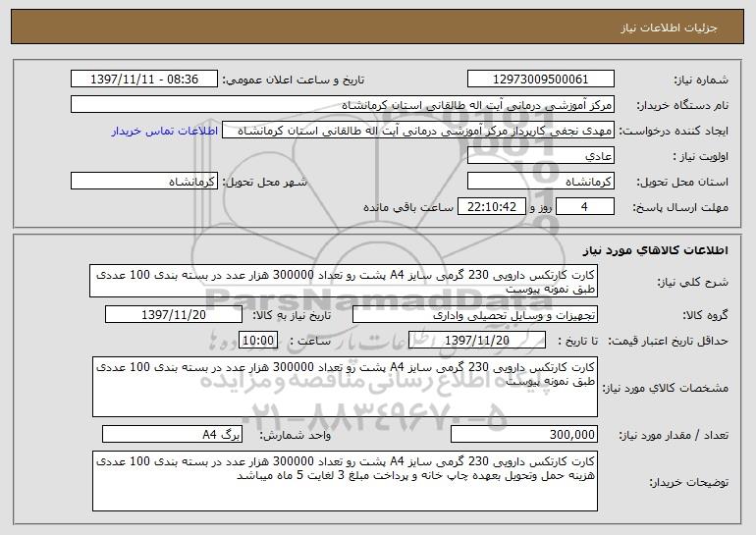Select the واحد شمارش field برگ A4

172,434
